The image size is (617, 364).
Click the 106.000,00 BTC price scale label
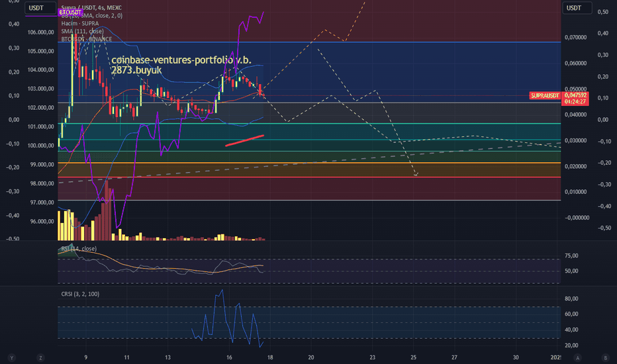pyautogui.click(x=41, y=32)
